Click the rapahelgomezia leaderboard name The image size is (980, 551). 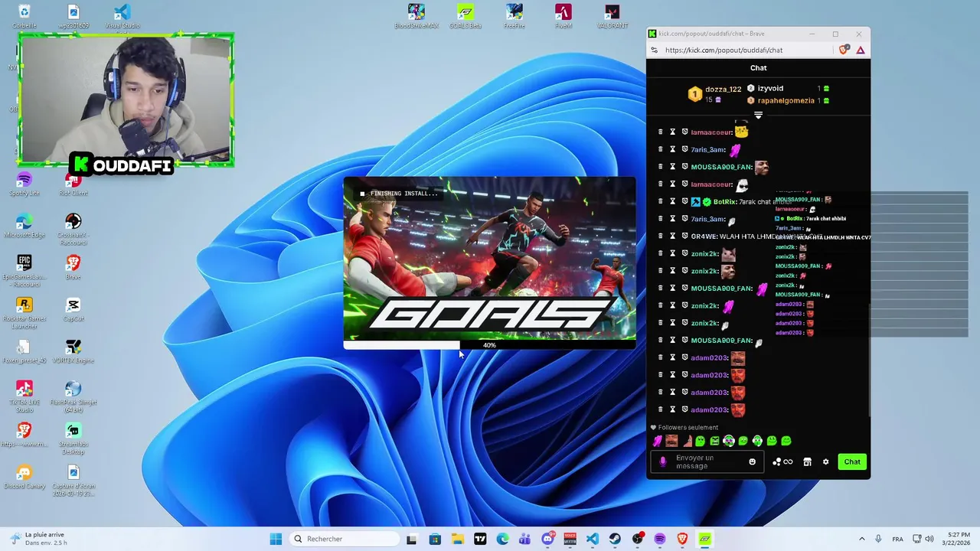[786, 100]
